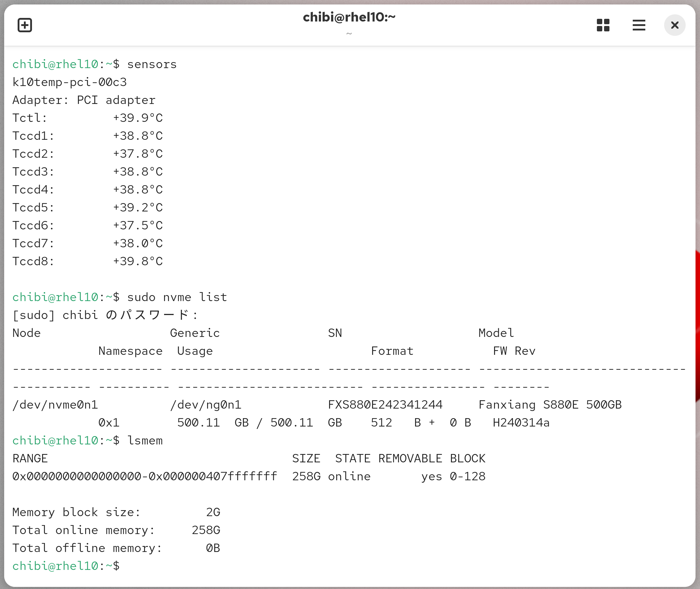
Task: Click the Total online memory 258G value
Action: pos(206,530)
